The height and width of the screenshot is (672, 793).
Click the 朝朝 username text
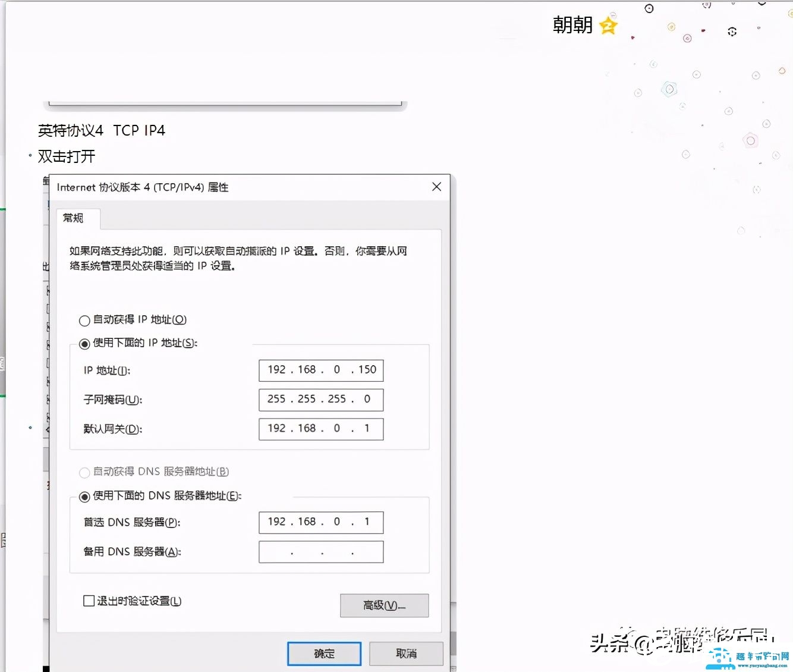[572, 25]
